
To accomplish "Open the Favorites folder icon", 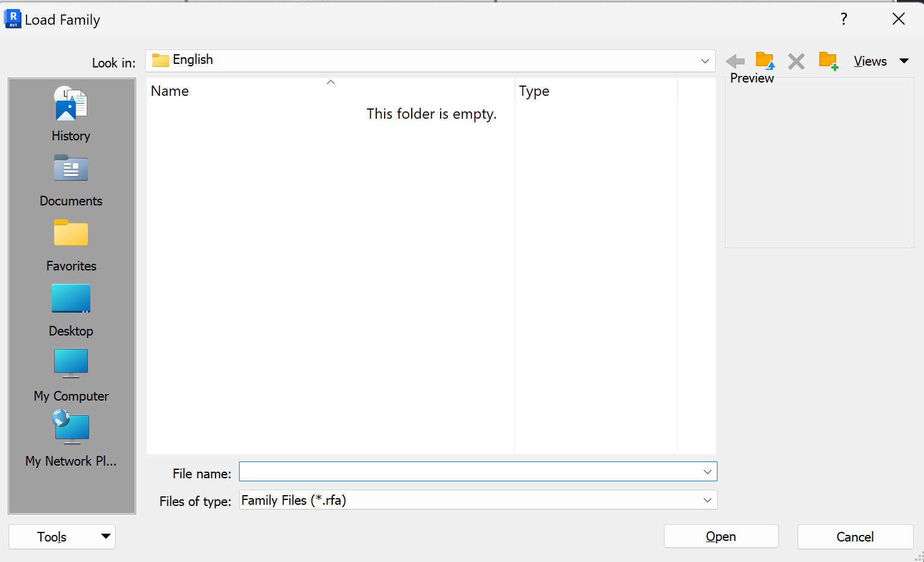I will point(70,245).
